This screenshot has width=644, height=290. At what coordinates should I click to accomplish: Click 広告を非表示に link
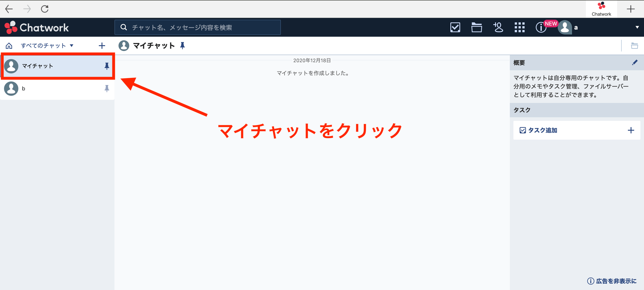click(612, 281)
